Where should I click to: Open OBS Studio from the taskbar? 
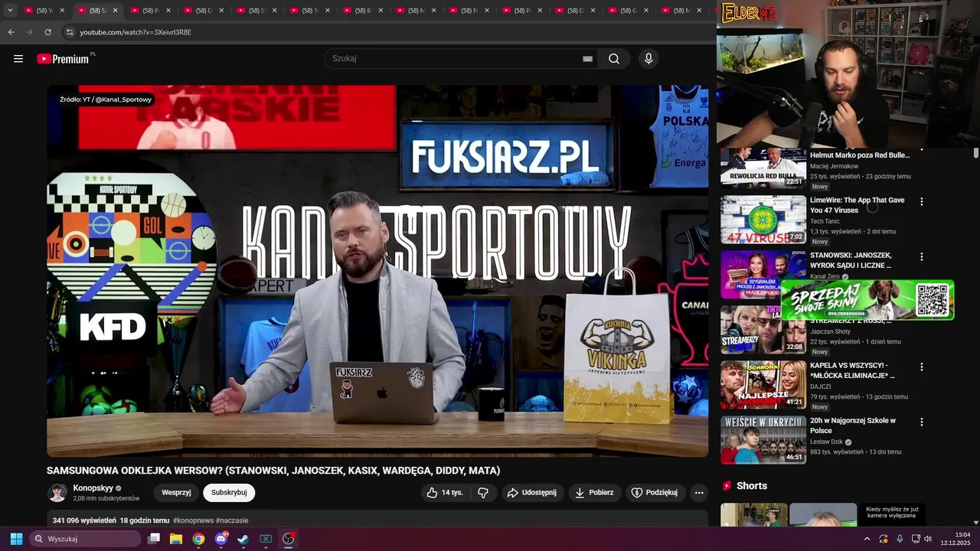pyautogui.click(x=288, y=539)
